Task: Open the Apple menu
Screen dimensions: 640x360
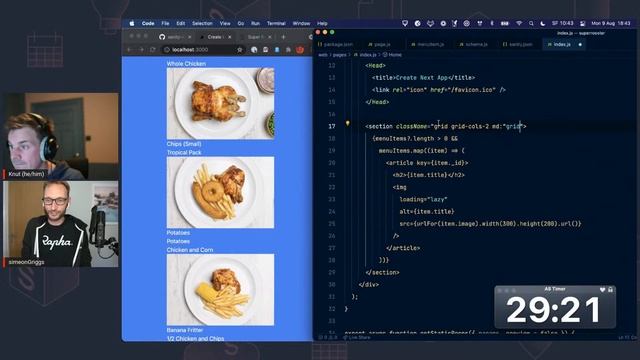Action: [x=132, y=24]
